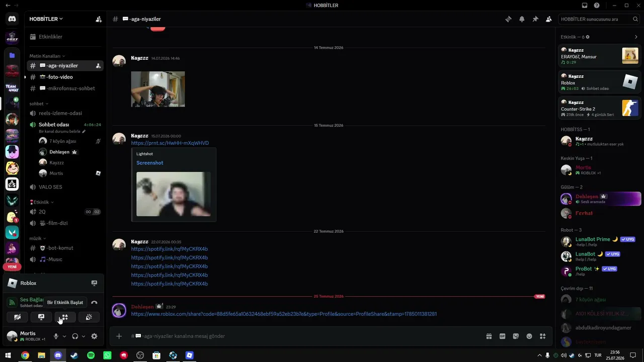View LunaBot Prime in member list
Viewport: 644px width, 362px height.
tap(600, 242)
